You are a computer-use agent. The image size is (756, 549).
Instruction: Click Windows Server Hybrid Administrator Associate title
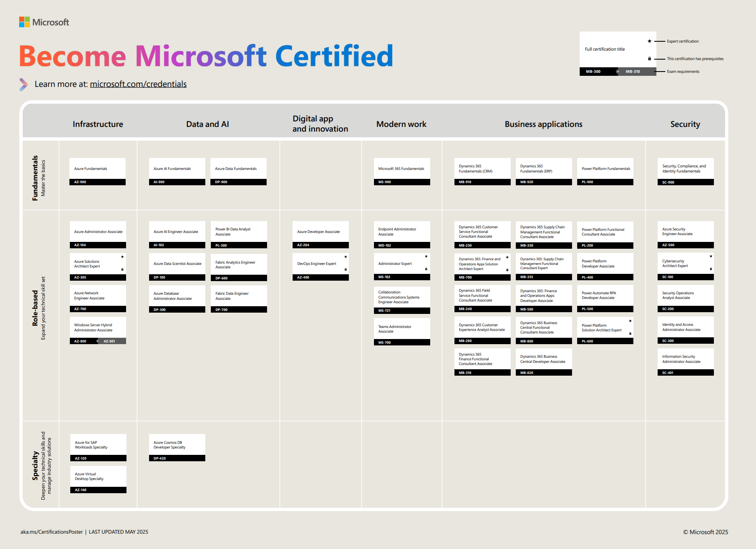coord(93,328)
